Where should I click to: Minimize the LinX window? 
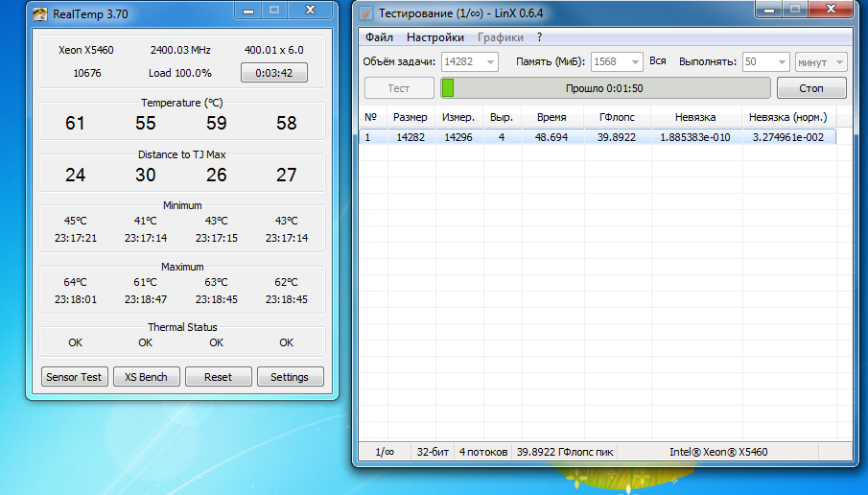769,10
